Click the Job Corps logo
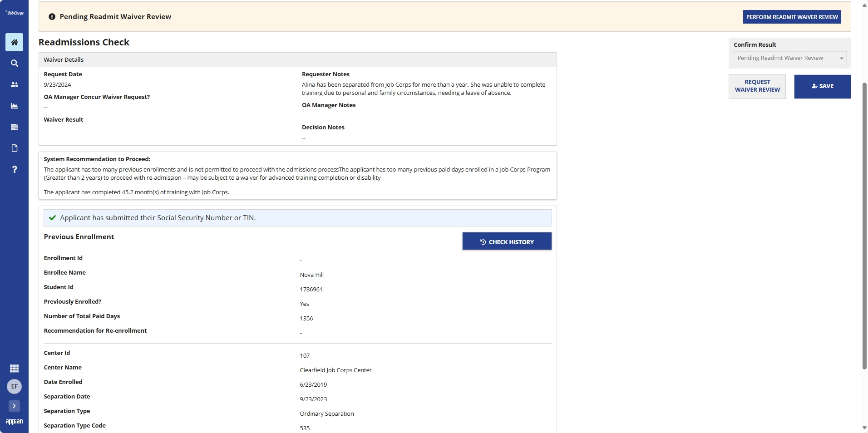868x433 pixels. 15,13
